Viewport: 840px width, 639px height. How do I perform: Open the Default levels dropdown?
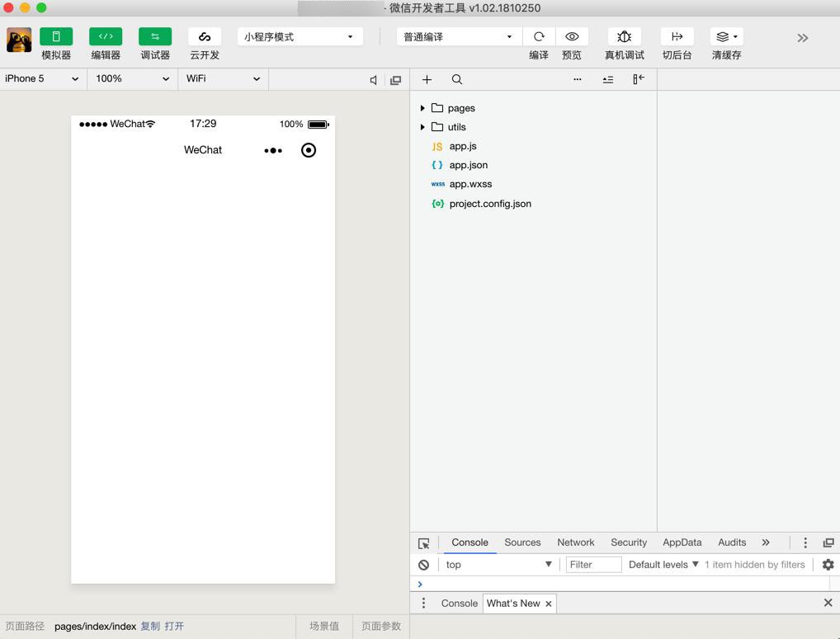click(663, 565)
